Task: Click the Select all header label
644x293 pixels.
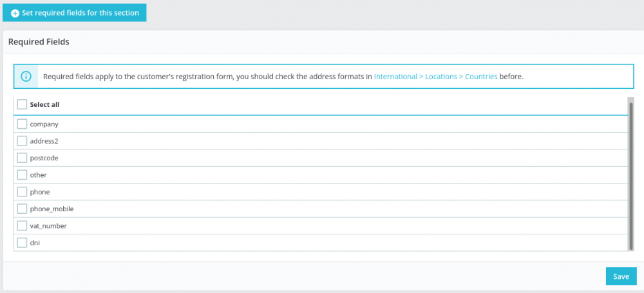Action: 45,104
